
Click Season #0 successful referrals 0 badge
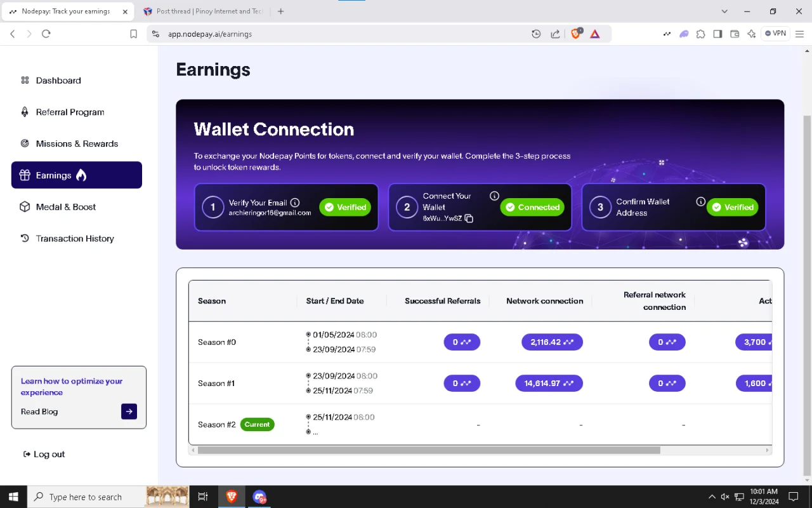(x=462, y=342)
